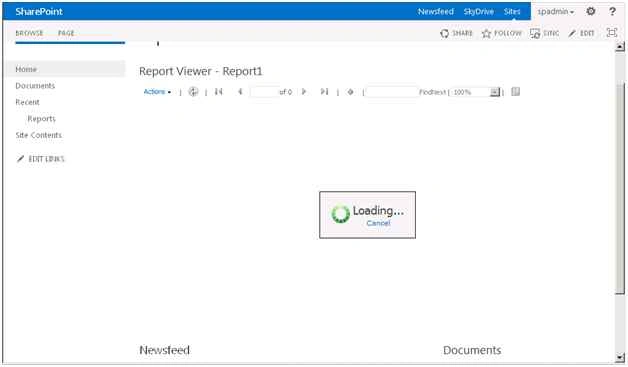Click the help question mark icon
The image size is (628, 367).
(x=612, y=11)
